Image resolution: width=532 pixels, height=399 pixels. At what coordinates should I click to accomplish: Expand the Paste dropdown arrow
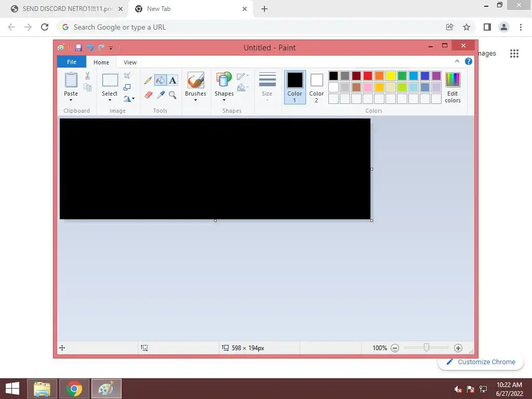(x=71, y=100)
